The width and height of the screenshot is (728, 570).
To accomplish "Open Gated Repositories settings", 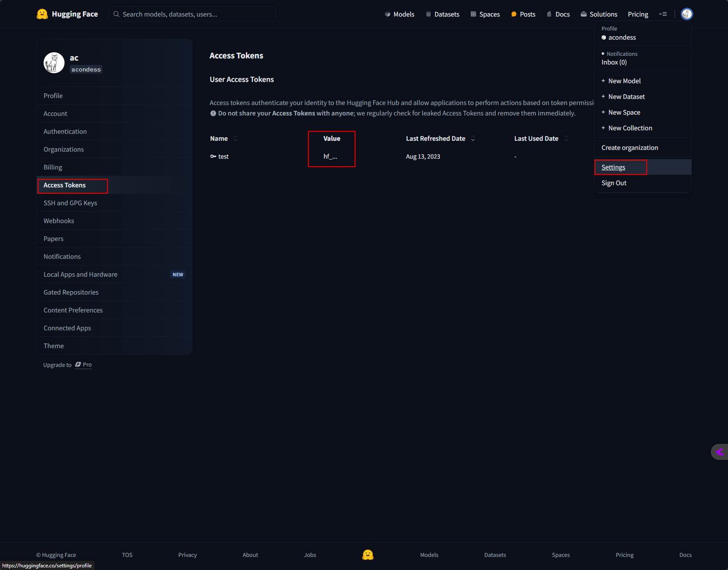I will click(x=114, y=292).
